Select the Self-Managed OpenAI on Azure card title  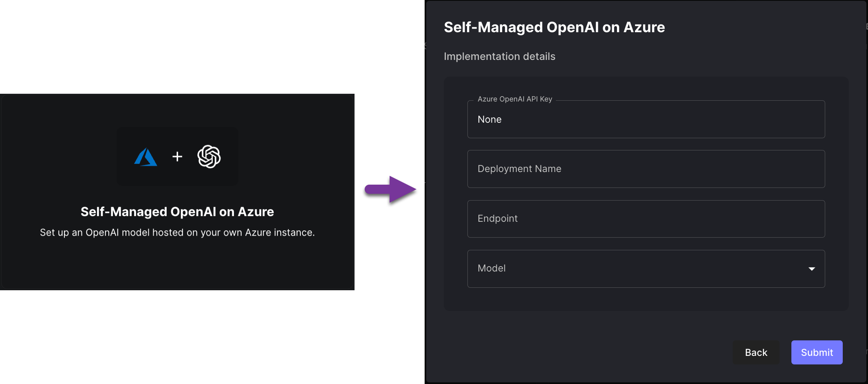(x=177, y=212)
